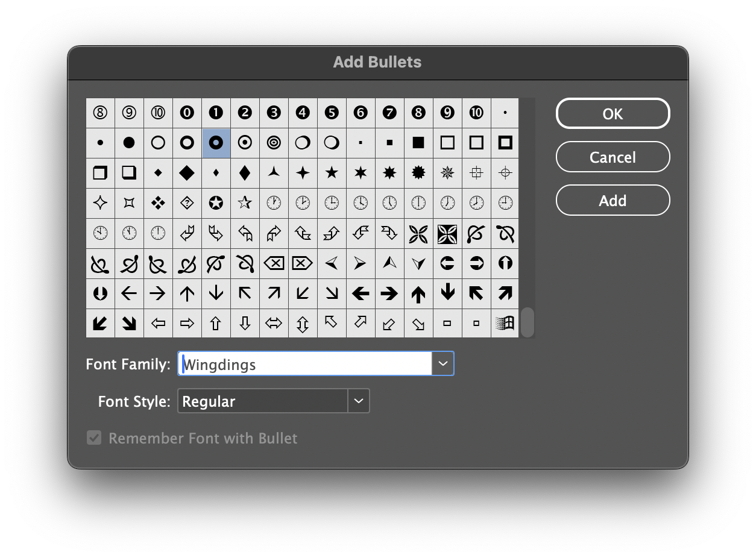Screen dimensions: 756x558
Task: Confirm the bullet choice with OK
Action: 613,113
